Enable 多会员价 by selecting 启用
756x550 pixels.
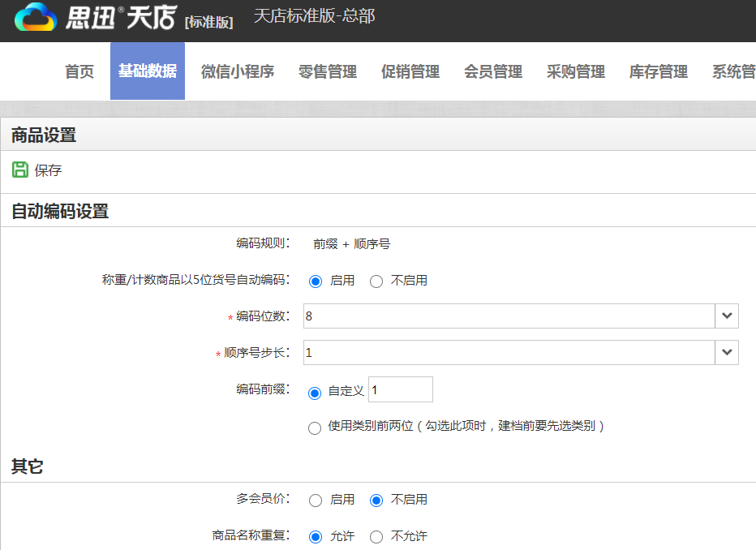pyautogui.click(x=315, y=501)
